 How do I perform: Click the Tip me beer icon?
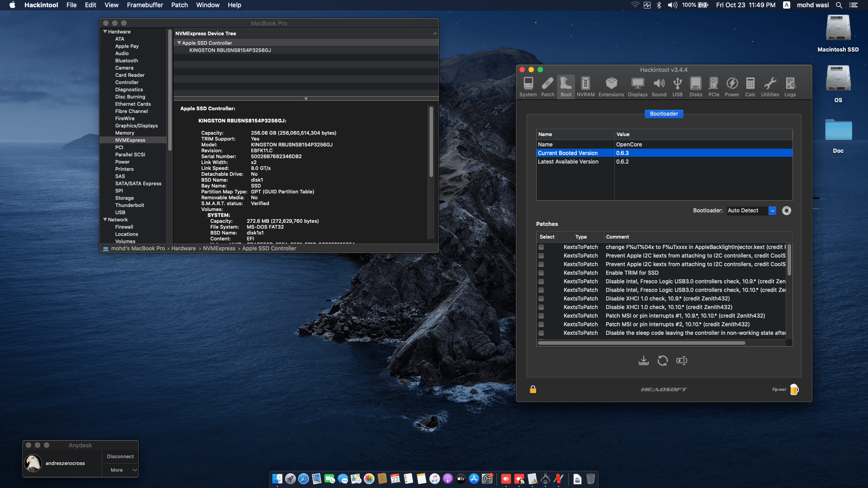coord(794,389)
